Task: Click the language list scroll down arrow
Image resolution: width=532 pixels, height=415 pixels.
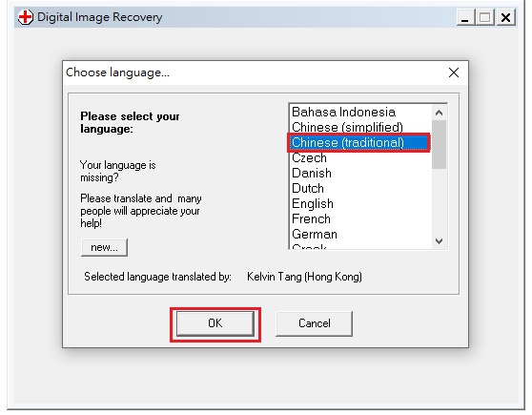Action: click(x=439, y=241)
